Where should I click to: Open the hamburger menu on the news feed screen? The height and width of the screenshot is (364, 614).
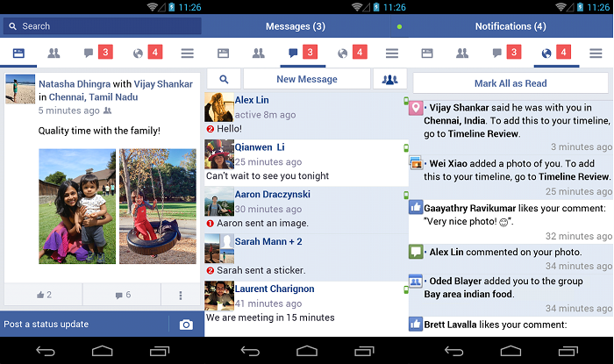187,54
